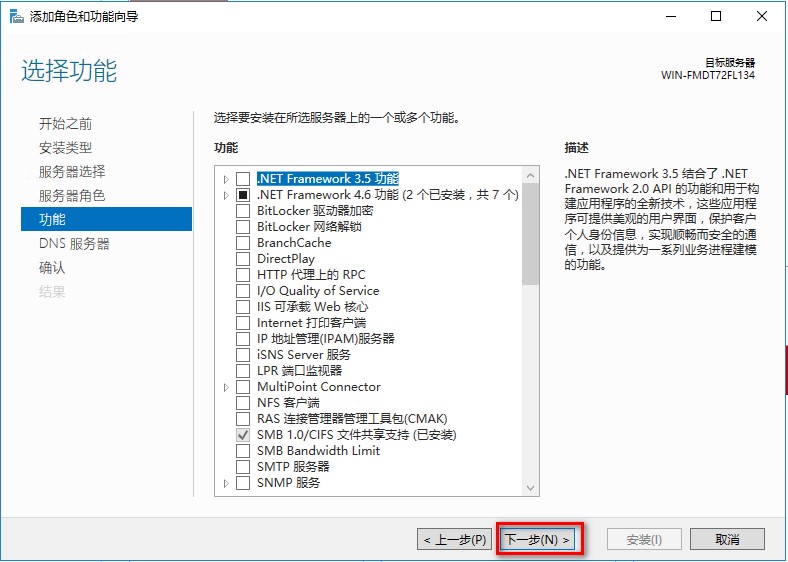Screen dimensions: 788x562
Task: Tick the BranchCache checkbox
Action: pos(243,243)
